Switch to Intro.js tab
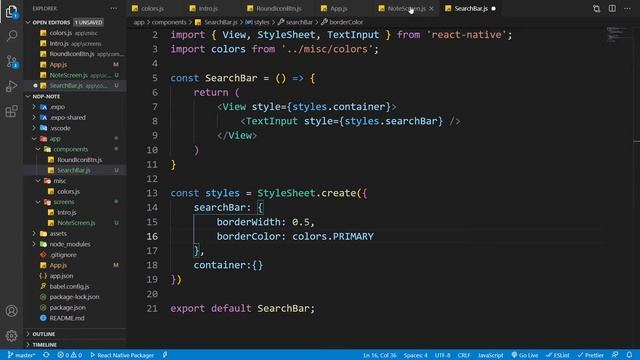640x360 pixels. [208, 8]
